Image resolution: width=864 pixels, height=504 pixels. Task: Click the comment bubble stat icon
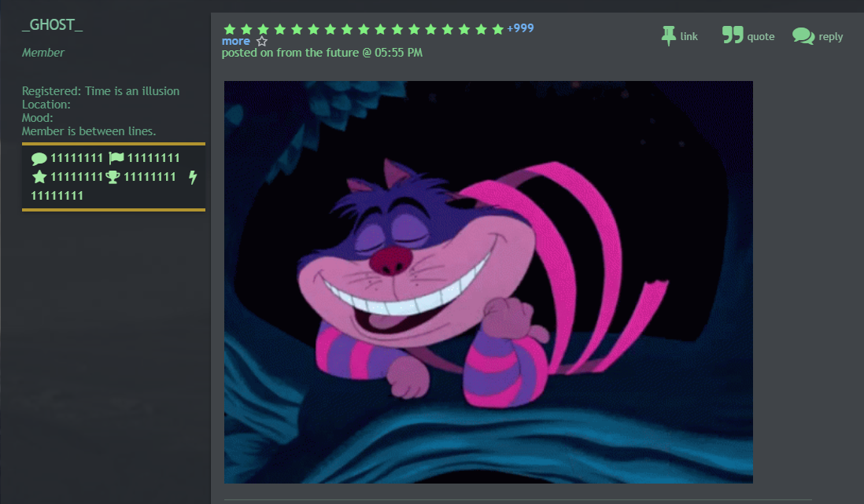point(39,158)
